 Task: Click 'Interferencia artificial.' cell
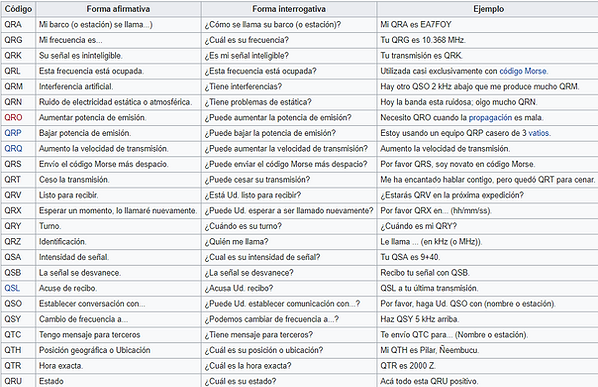[x=118, y=87]
